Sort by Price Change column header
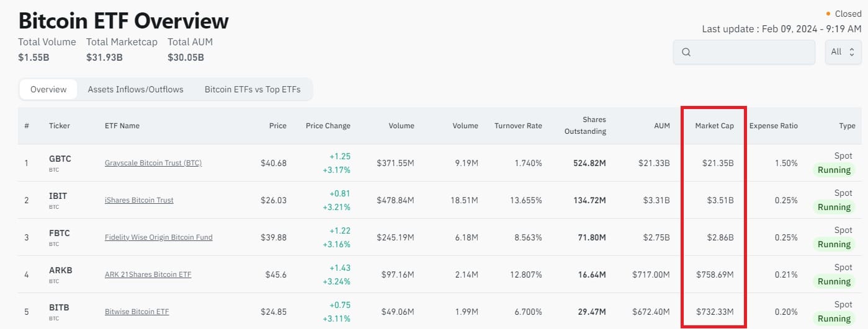 (x=328, y=126)
